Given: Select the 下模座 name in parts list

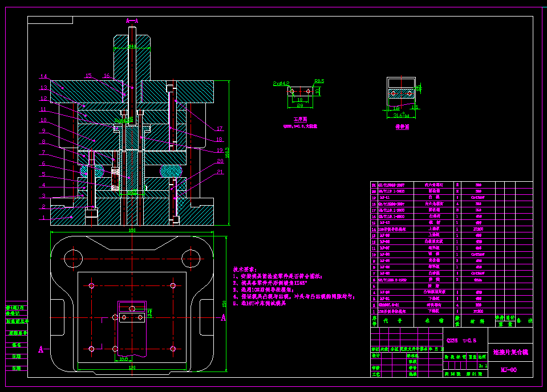Looking at the screenshot, I should (x=434, y=311).
